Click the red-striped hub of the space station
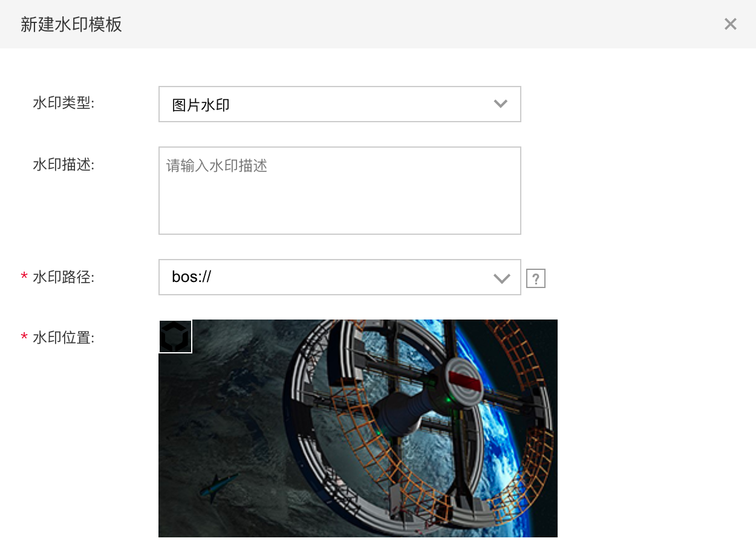756x541 pixels. point(464,379)
